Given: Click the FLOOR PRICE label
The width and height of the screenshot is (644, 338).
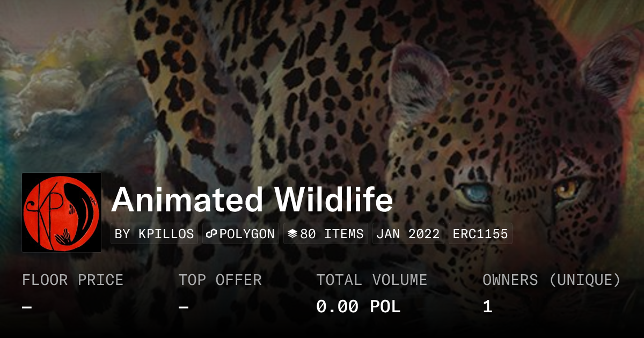Looking at the screenshot, I should coord(72,280).
